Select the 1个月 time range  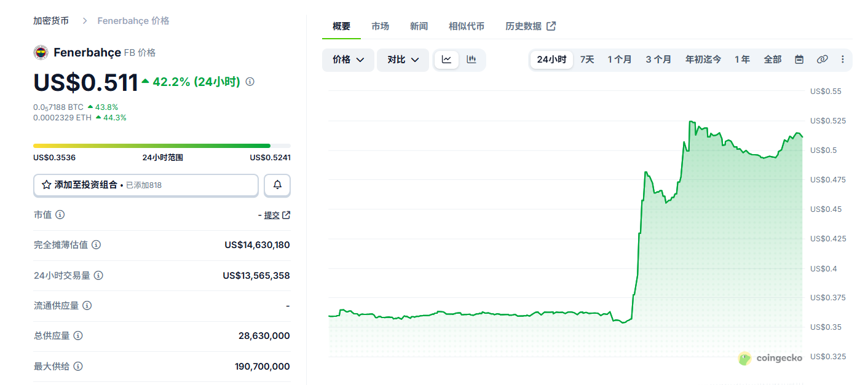coord(620,60)
